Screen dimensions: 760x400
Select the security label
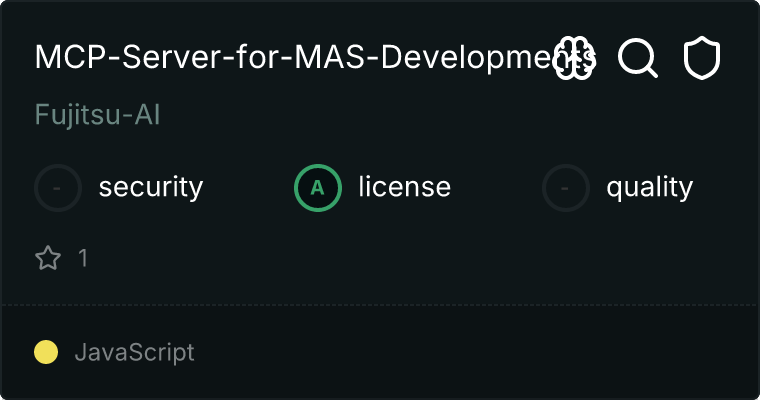(x=151, y=188)
